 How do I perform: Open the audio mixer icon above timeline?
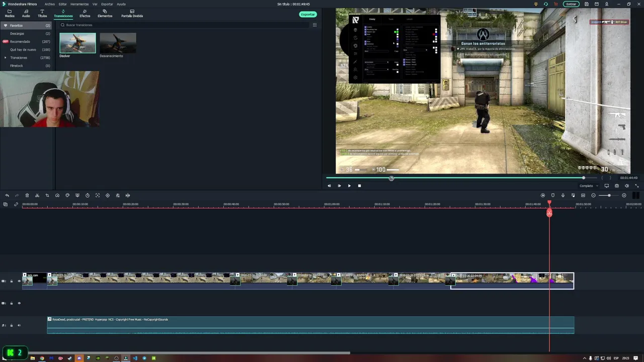click(573, 195)
